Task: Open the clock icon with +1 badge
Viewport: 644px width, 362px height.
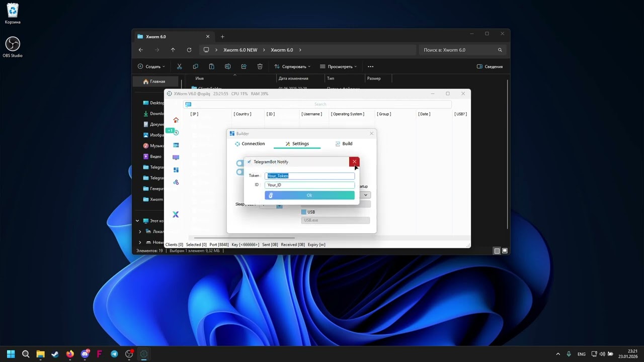Action: (176, 132)
